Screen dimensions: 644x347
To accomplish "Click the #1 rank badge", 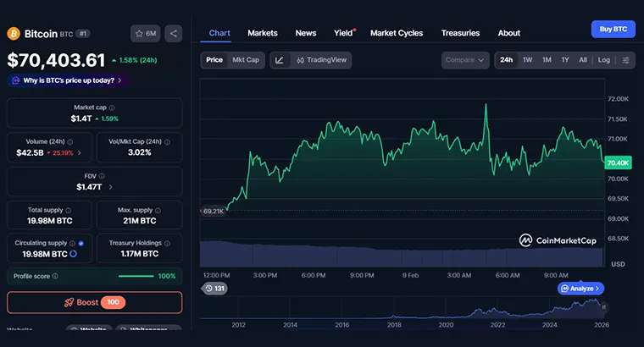I will (x=83, y=34).
